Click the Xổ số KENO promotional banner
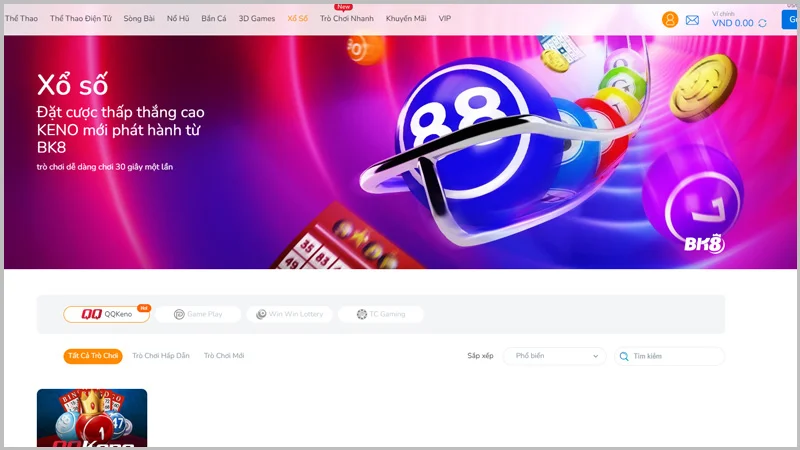The image size is (800, 450). click(400, 152)
